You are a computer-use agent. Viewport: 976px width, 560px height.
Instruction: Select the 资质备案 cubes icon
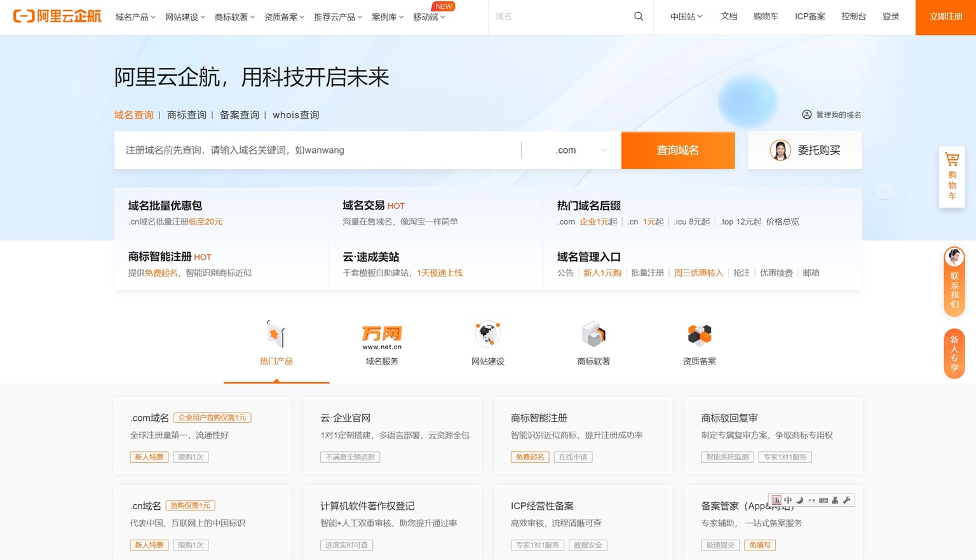pos(699,335)
